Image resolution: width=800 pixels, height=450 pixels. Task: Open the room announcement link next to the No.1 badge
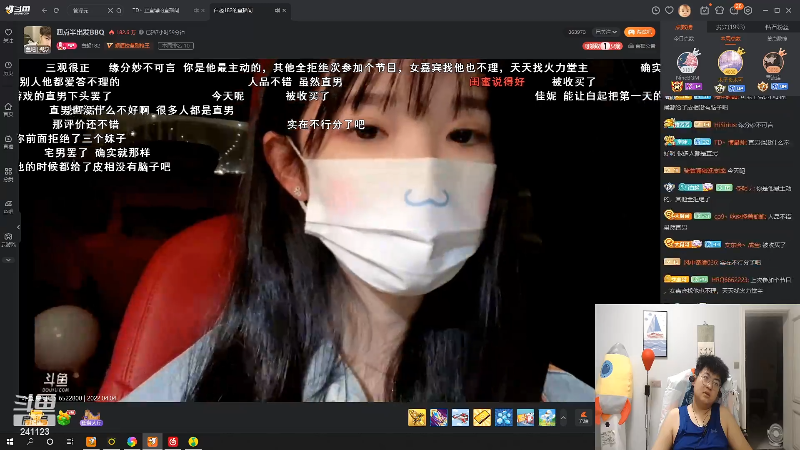(641, 46)
